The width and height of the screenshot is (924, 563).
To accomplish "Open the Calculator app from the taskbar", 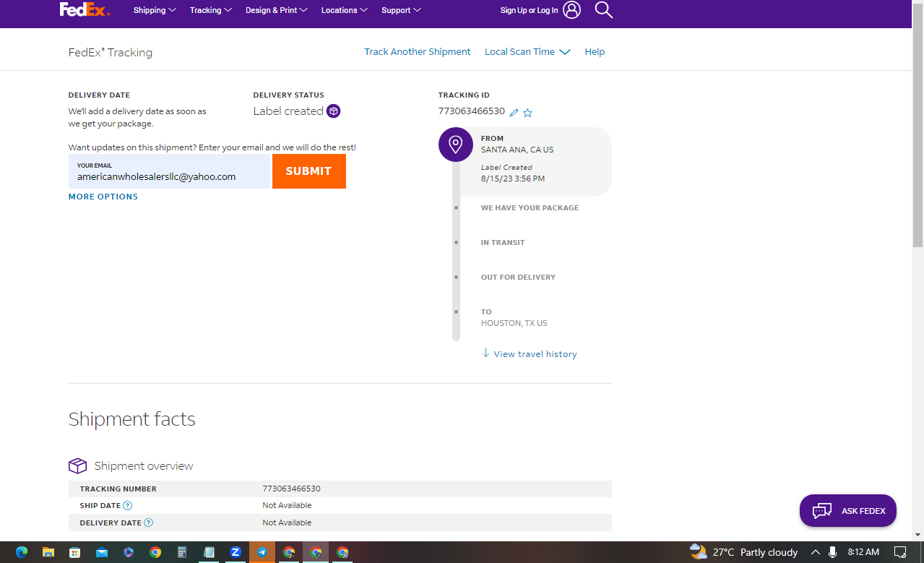I will tap(182, 552).
